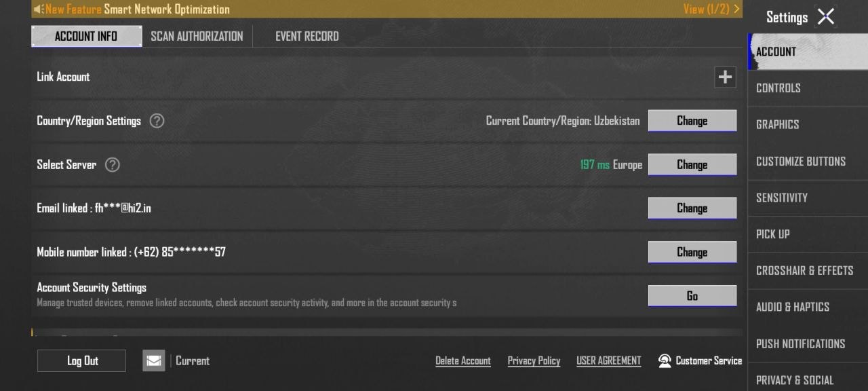Change the linked email address
868x391 pixels.
tap(692, 208)
